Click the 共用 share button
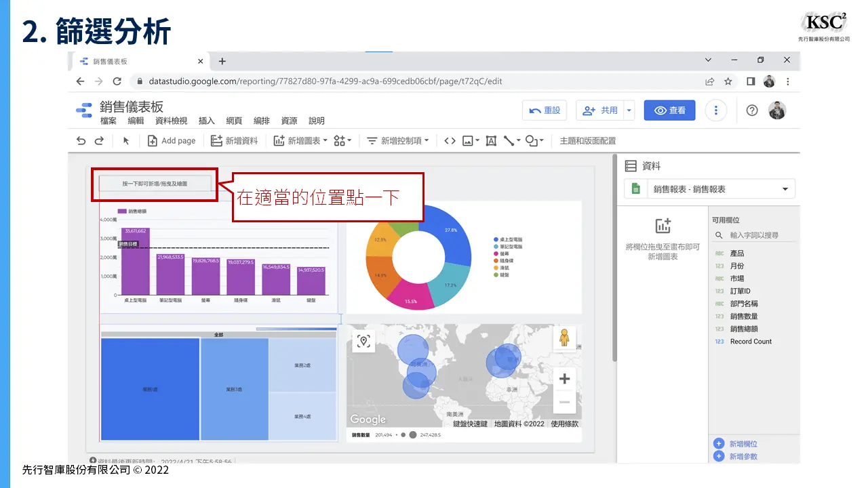This screenshot has height=488, width=868. point(600,110)
